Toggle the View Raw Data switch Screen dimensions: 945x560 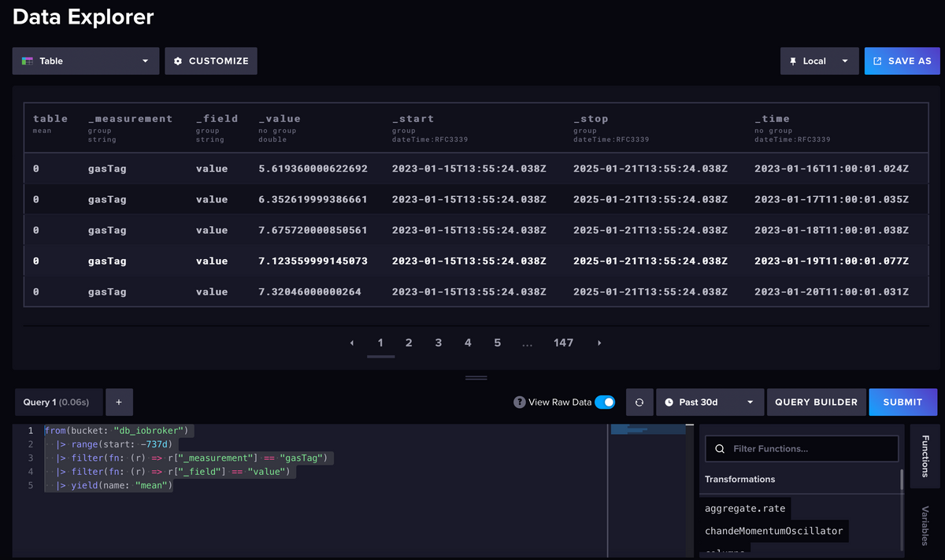[605, 402]
